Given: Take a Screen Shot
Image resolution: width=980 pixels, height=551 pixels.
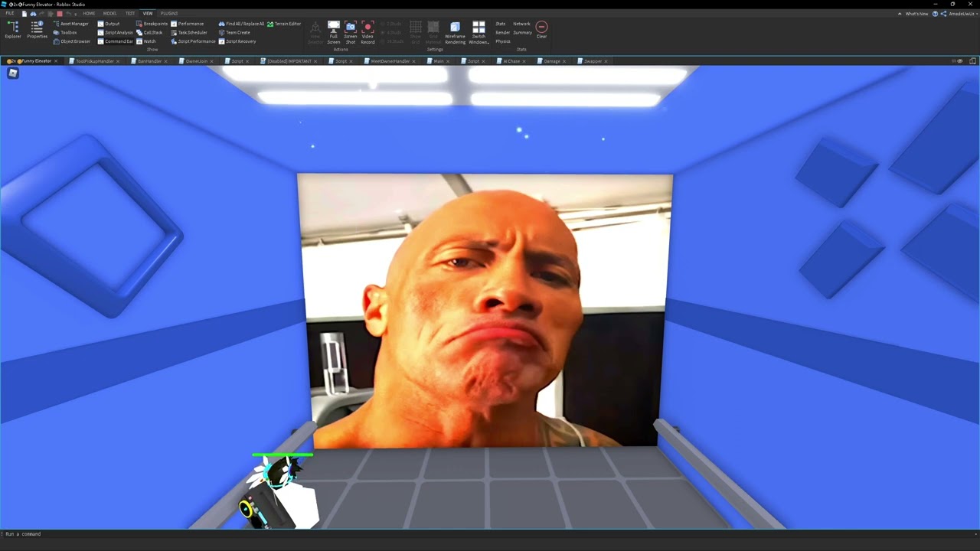Looking at the screenshot, I should click(x=351, y=33).
